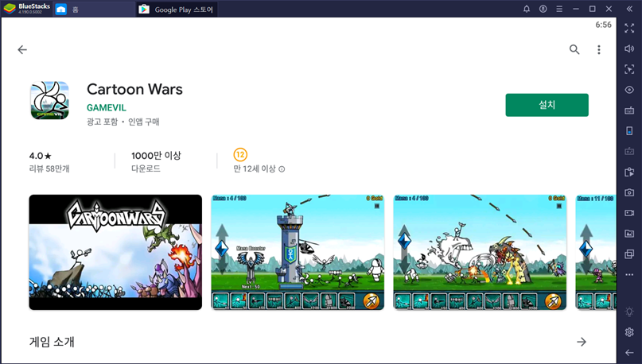Open Play Store search

pyautogui.click(x=574, y=49)
